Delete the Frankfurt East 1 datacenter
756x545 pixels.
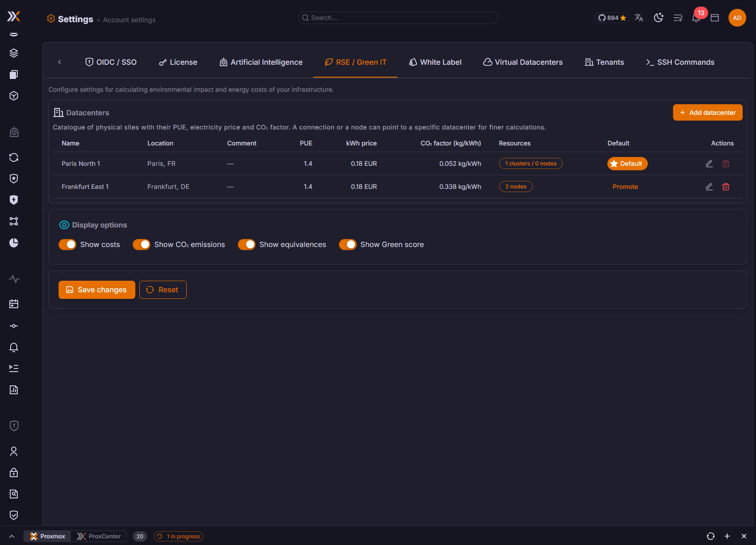point(726,187)
